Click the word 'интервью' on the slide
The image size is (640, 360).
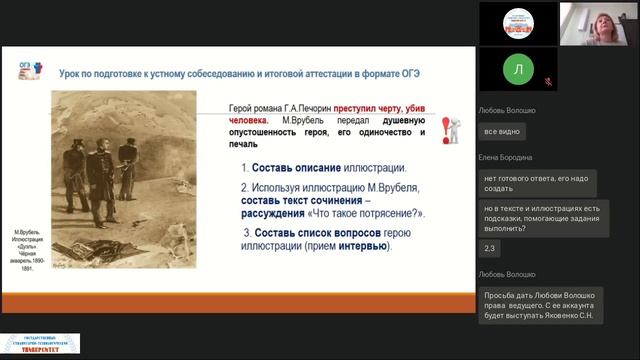363,246
